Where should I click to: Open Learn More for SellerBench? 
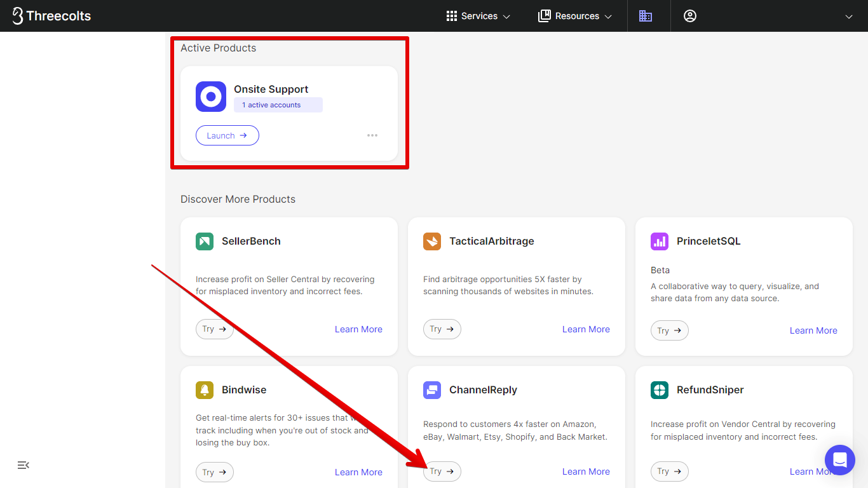coord(358,329)
